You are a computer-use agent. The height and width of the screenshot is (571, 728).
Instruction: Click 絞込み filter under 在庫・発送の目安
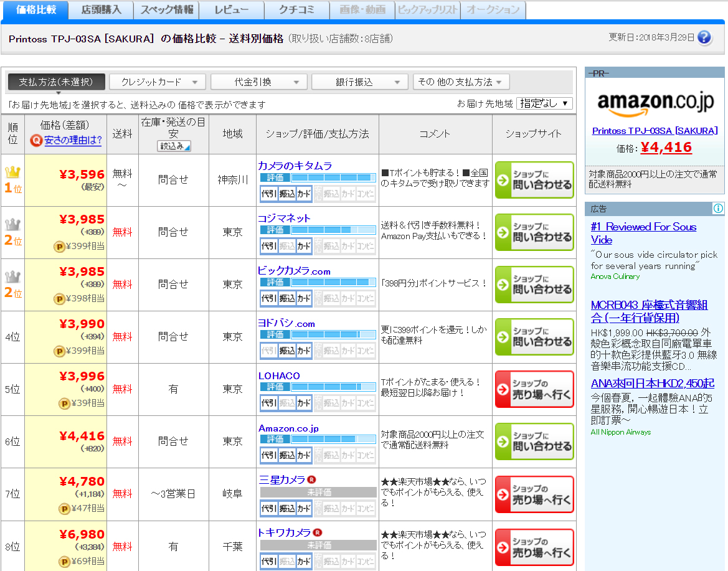(174, 146)
